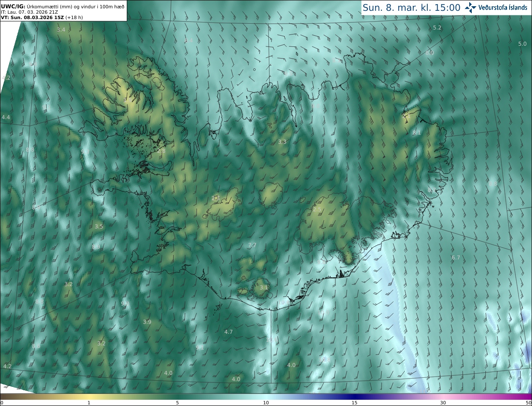Select the initialization line IT: Lau. 07. 03. 2026 21Z
This screenshot has width=532, height=406.
tap(31, 12)
